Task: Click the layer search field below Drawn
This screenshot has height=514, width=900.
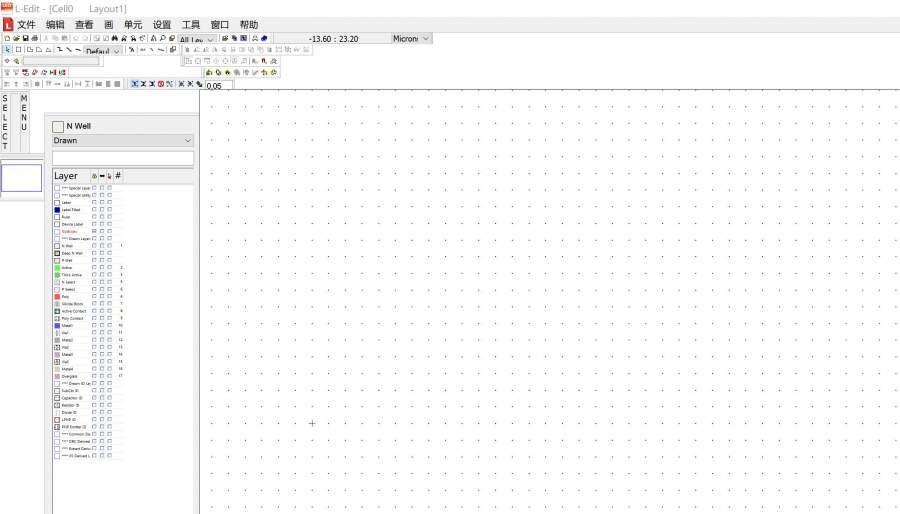Action: tap(123, 158)
